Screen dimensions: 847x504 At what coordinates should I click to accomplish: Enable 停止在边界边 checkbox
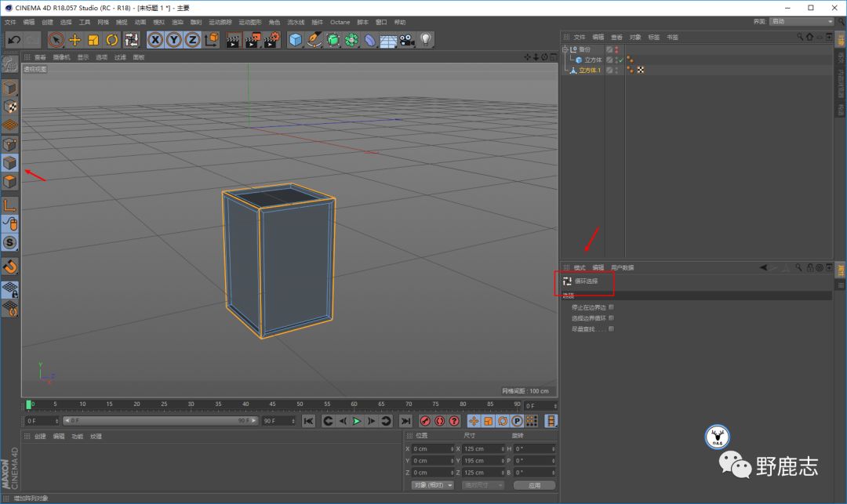(612, 307)
